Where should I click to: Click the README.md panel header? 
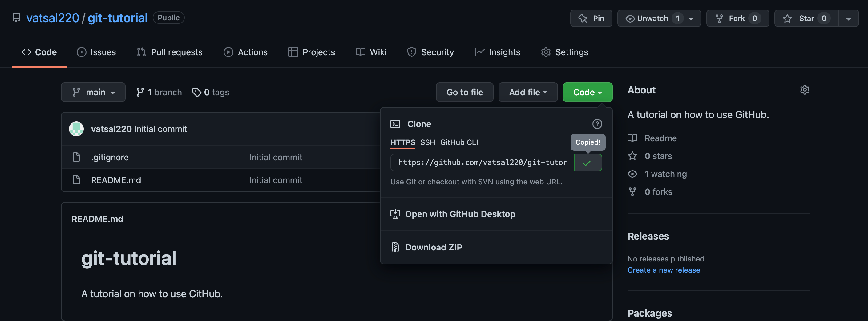97,219
